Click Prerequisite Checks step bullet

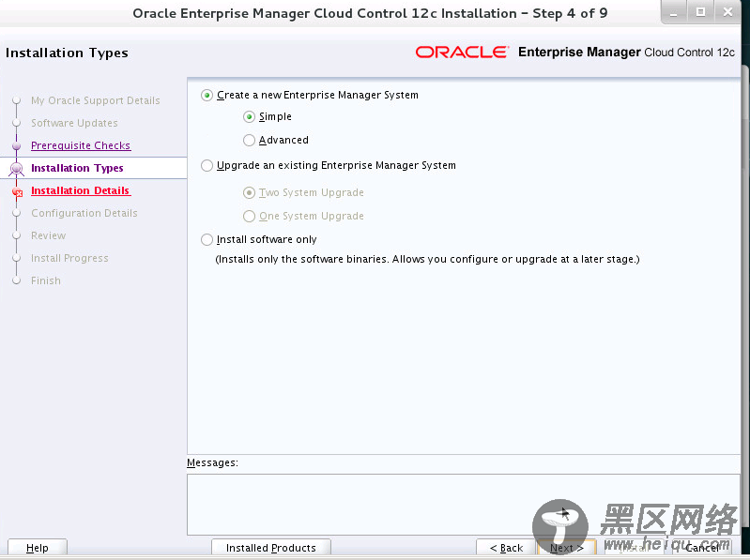tap(17, 145)
